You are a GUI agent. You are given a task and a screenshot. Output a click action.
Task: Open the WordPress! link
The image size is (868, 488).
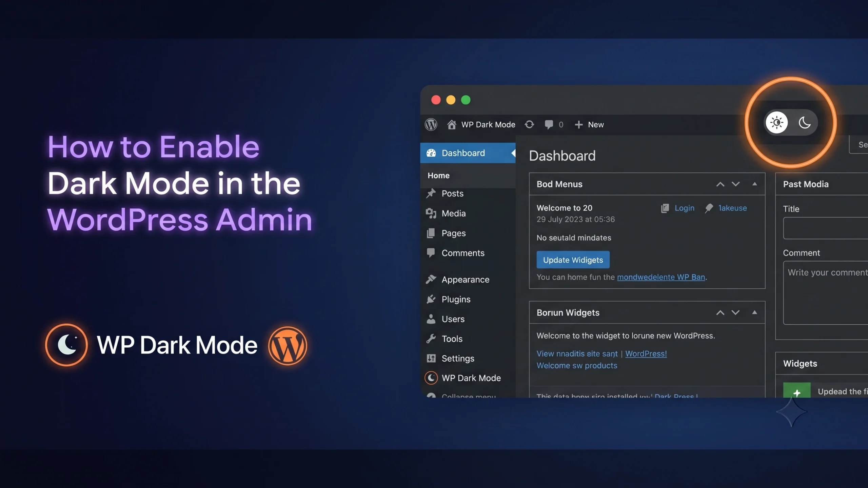pyautogui.click(x=646, y=353)
